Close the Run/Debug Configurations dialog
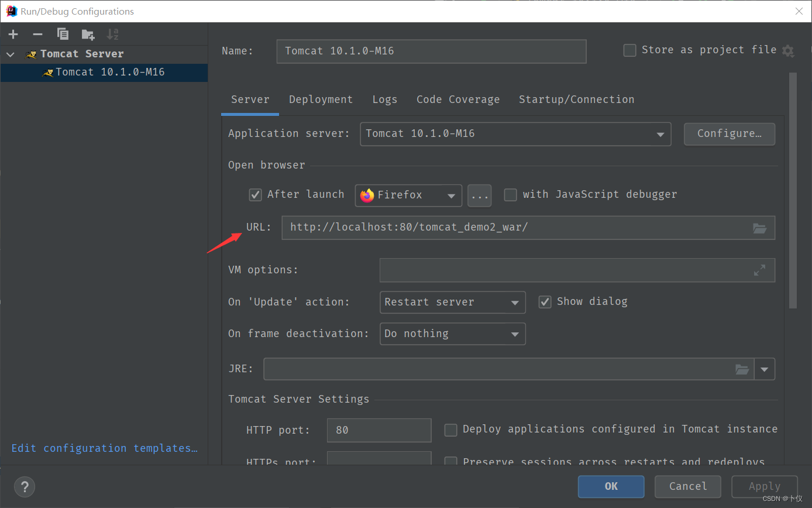812x508 pixels. point(799,11)
